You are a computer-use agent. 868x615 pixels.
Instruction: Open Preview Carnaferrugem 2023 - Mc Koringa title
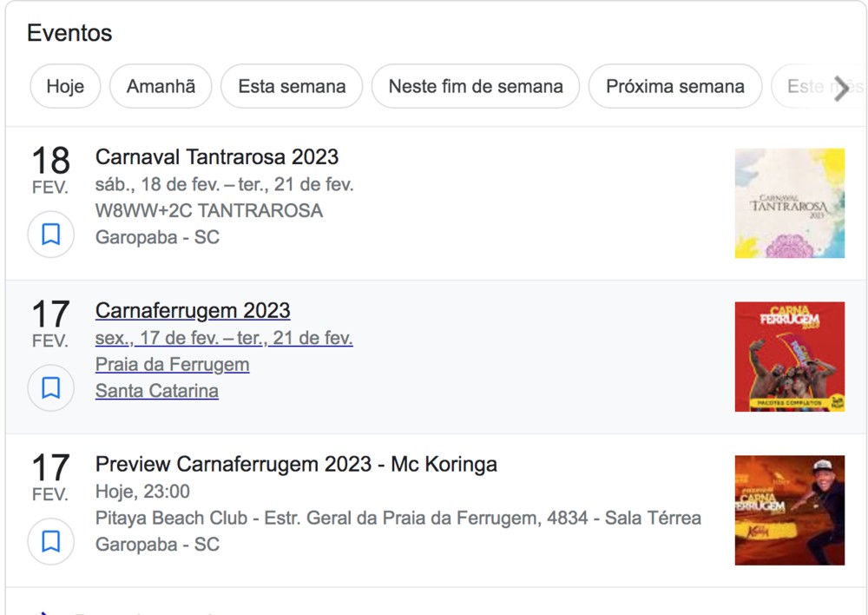[296, 465]
